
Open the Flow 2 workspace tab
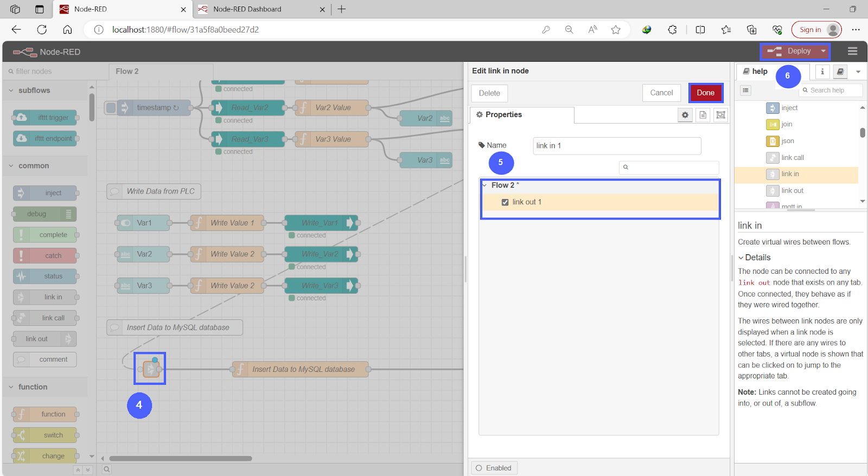(x=161, y=72)
